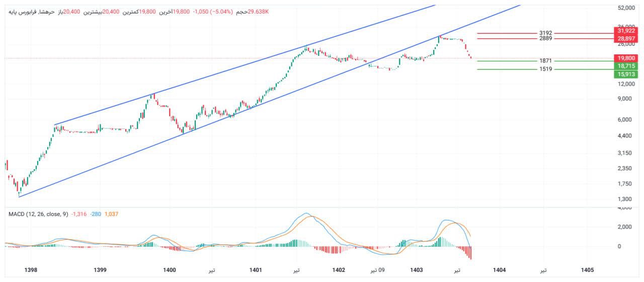This screenshot has height=282, width=644.
Task: Select the green 15,913 price tag
Action: (626, 75)
